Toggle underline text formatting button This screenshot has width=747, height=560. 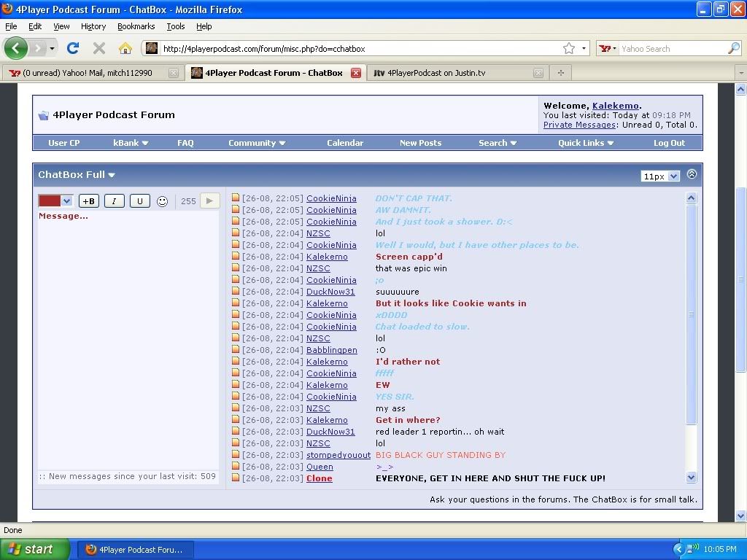point(139,201)
